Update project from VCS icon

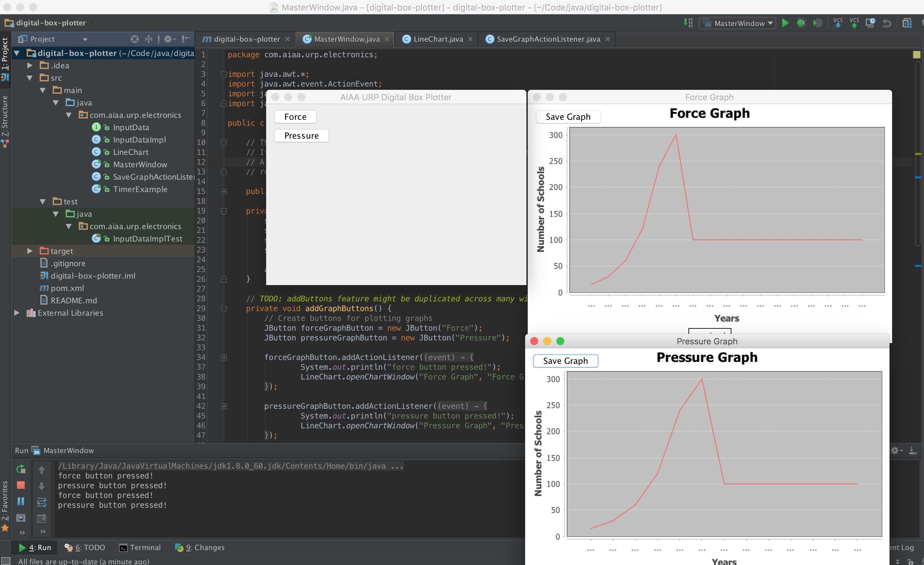[x=838, y=23]
